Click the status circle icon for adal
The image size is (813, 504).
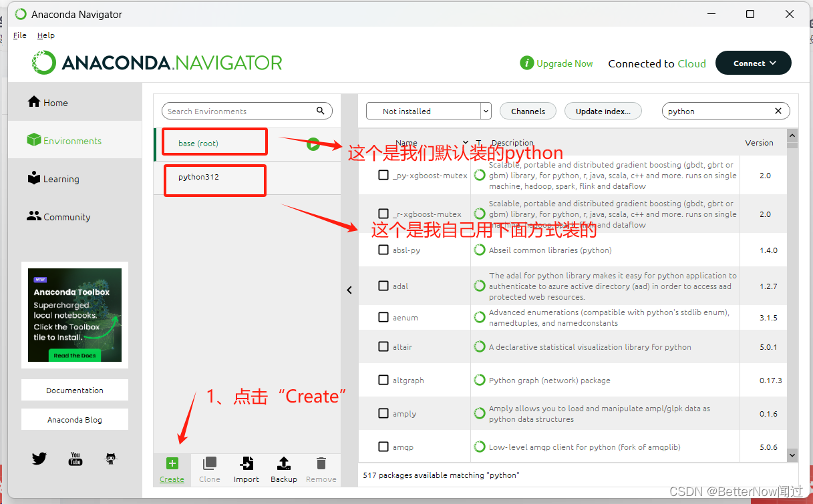tap(479, 286)
